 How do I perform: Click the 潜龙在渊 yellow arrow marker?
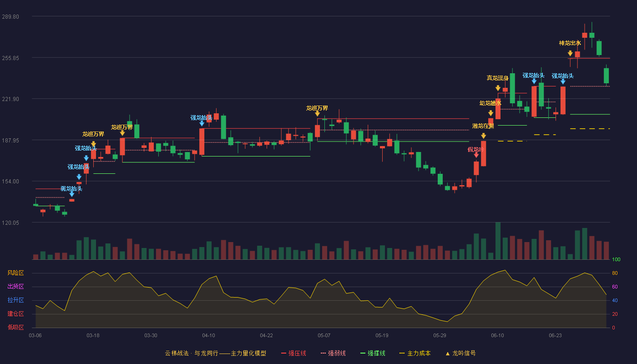coord(483,136)
